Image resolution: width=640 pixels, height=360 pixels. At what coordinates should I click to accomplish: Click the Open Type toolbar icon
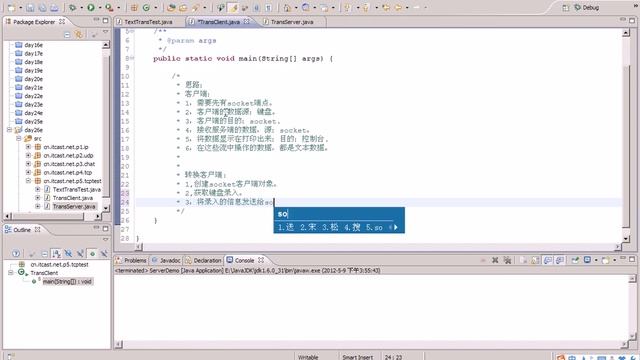[x=171, y=7]
